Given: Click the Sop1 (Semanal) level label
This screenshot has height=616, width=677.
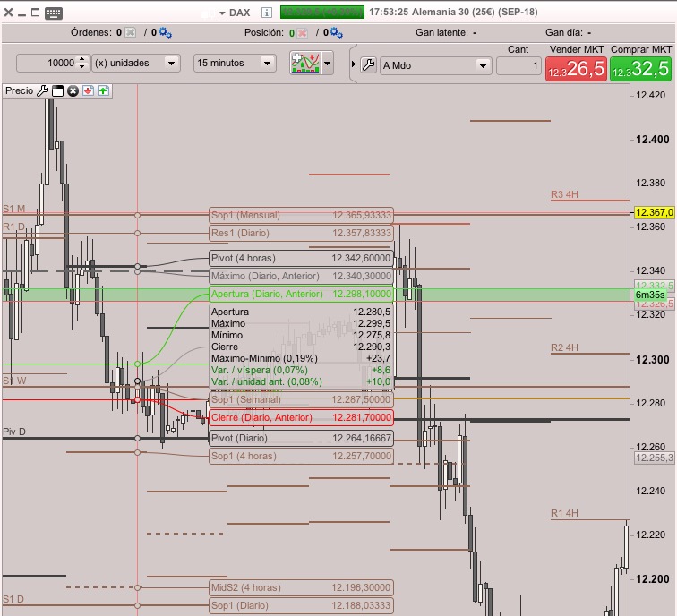Looking at the screenshot, I should [x=301, y=399].
